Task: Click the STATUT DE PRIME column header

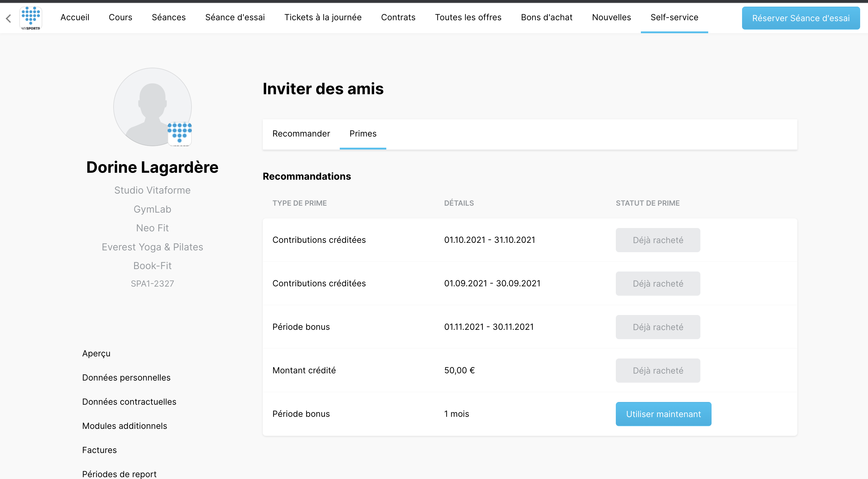Action: (x=648, y=203)
